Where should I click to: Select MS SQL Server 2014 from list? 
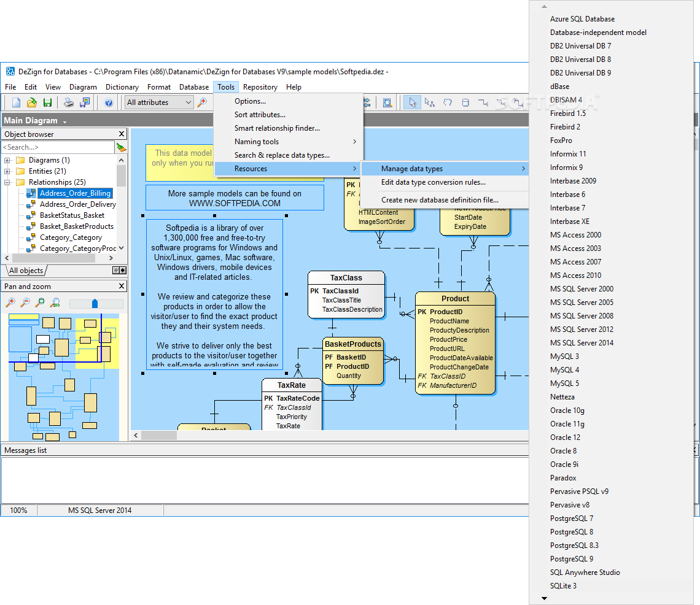(x=581, y=342)
